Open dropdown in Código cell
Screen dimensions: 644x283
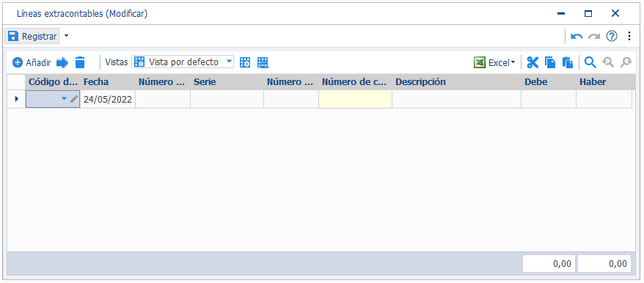pyautogui.click(x=64, y=98)
